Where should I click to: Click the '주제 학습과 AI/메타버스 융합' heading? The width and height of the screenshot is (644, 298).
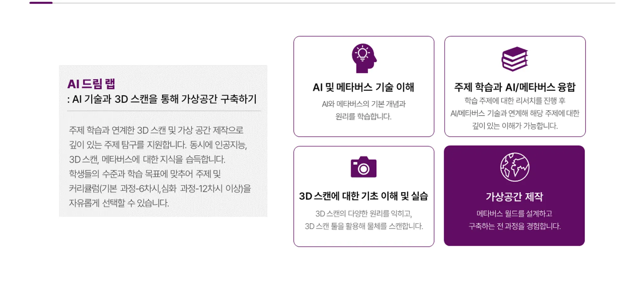pos(515,87)
